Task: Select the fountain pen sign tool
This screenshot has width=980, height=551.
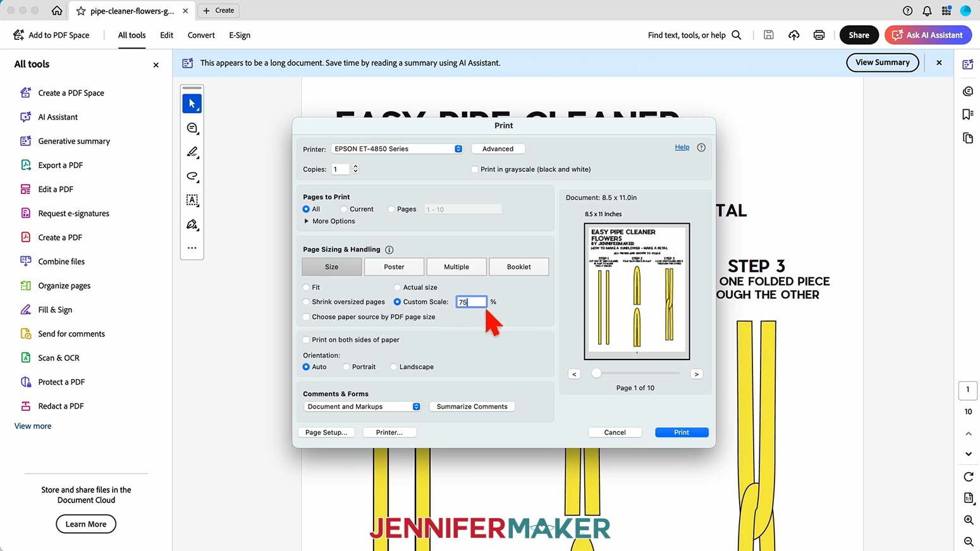Action: tap(192, 224)
